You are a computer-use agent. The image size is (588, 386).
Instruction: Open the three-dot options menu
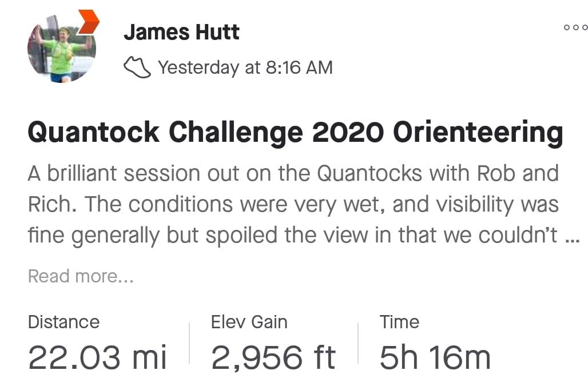coord(575,27)
